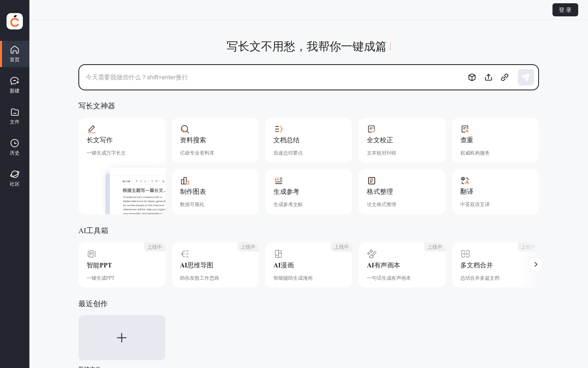588x368 pixels.
Task: Open 历史 history in sidebar
Action: [15, 147]
